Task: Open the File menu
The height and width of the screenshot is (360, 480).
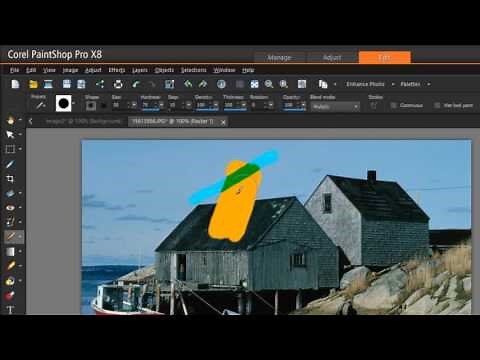Action: click(x=14, y=70)
